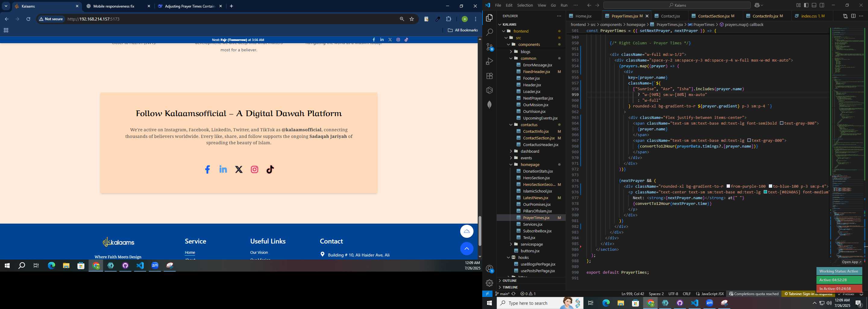
Task: Click the large Facebook icon in Follow Kalaamsofficial card
Action: (x=208, y=170)
